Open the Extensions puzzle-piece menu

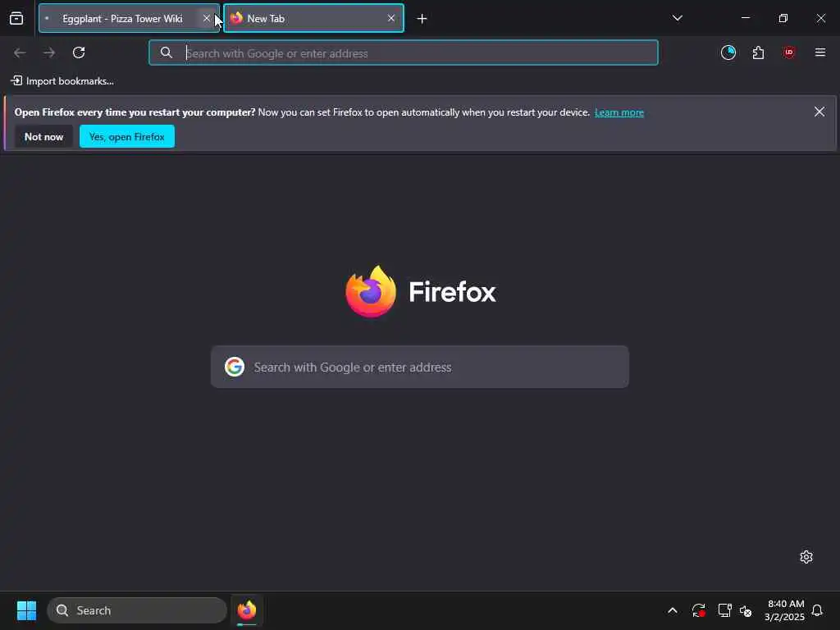click(758, 52)
